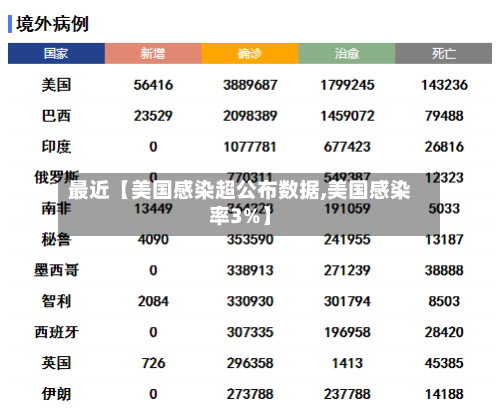Click confirmed value 307335
500x409 pixels.
coord(250,332)
